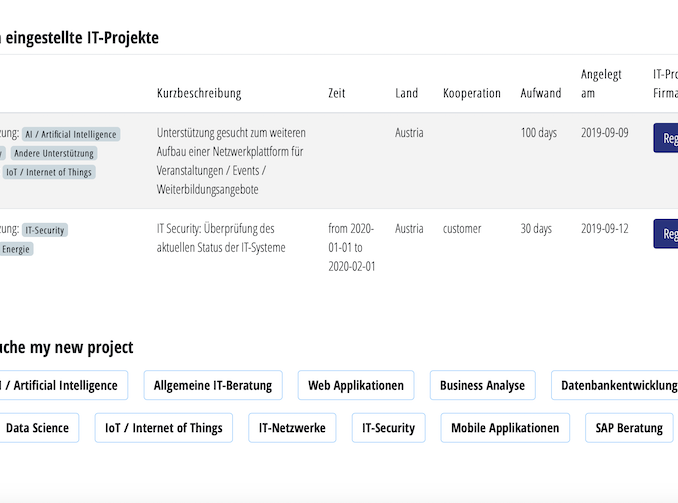Click the Aufwand column header
The image size is (678, 503).
click(x=540, y=93)
